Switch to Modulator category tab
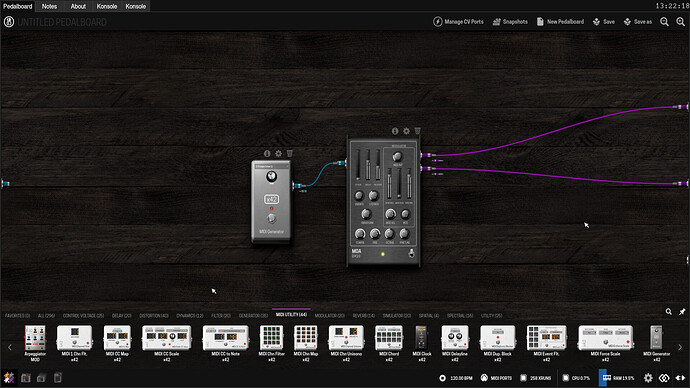The image size is (690, 388). pos(330,315)
